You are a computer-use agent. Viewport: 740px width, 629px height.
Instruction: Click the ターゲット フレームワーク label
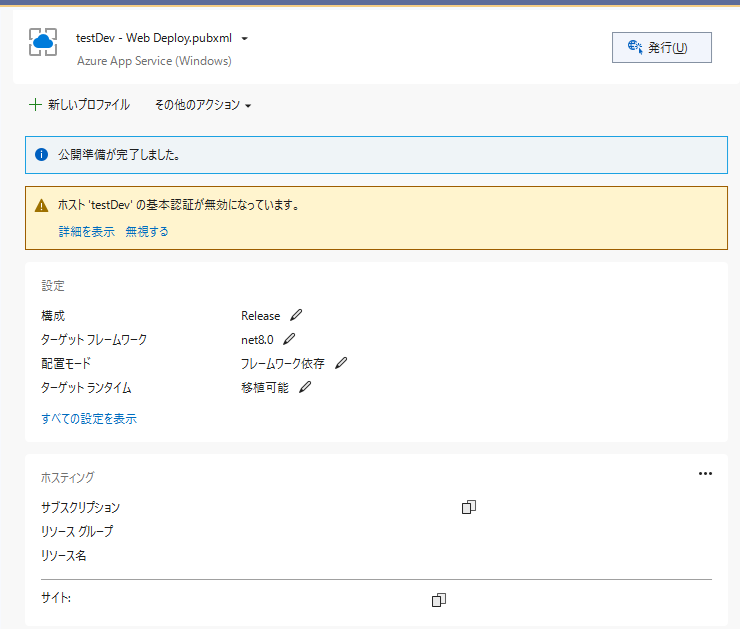click(x=94, y=340)
